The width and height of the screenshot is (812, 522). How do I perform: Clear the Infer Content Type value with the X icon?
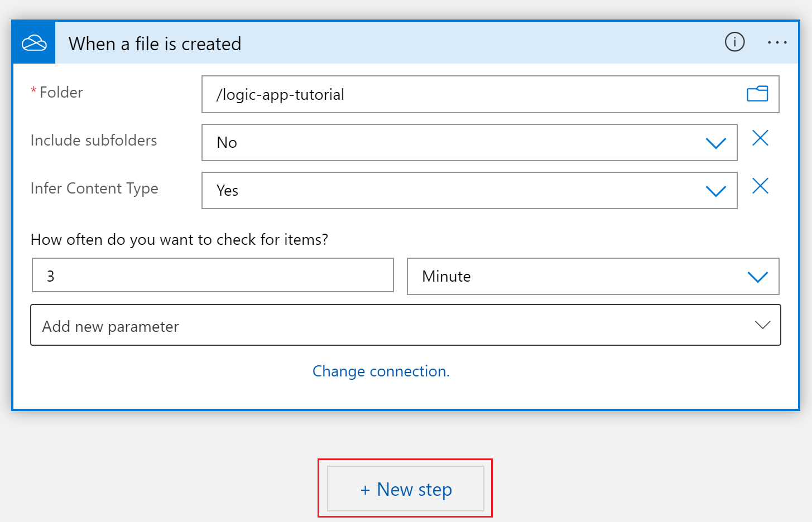tap(760, 186)
